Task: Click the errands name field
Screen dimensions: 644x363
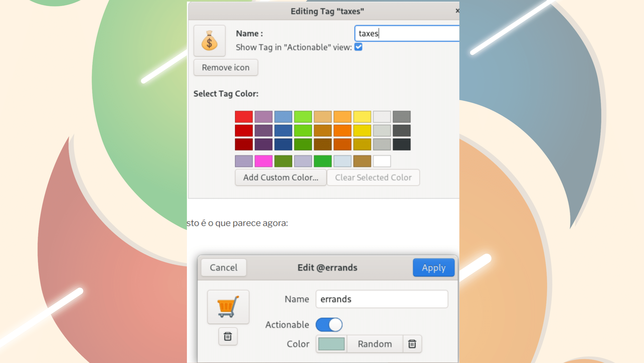Action: tap(382, 299)
